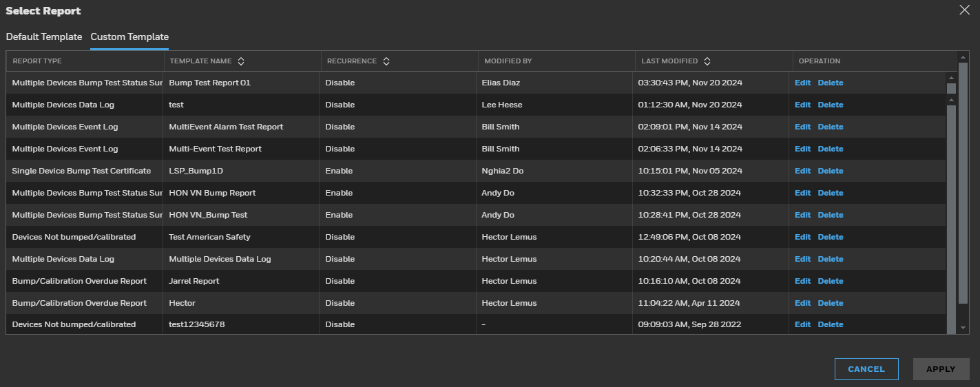Edit the Hector template
The height and width of the screenshot is (387, 980).
[x=802, y=303]
